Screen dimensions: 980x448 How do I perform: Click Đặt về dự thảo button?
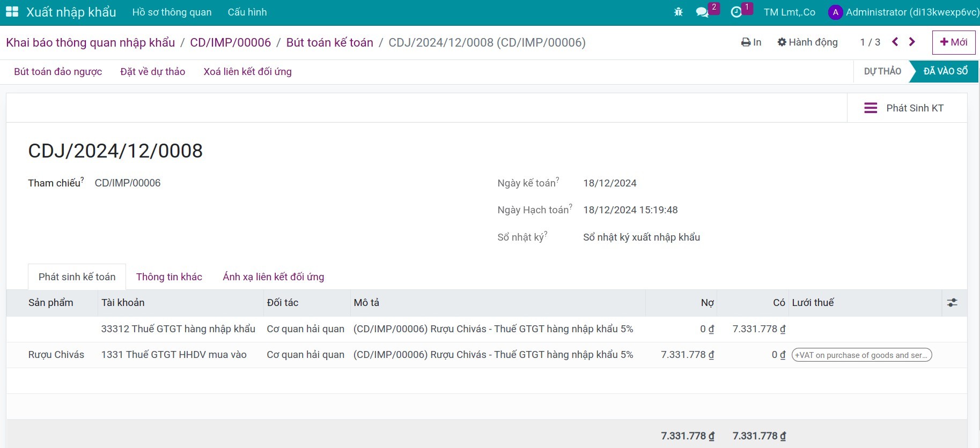pyautogui.click(x=152, y=72)
